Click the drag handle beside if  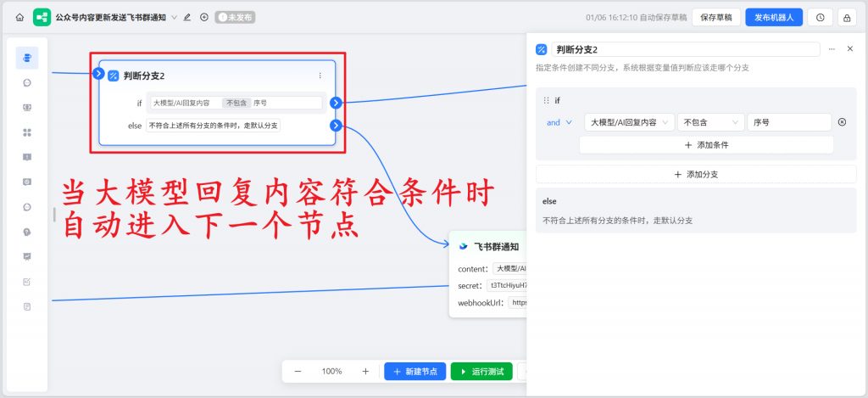(x=547, y=100)
